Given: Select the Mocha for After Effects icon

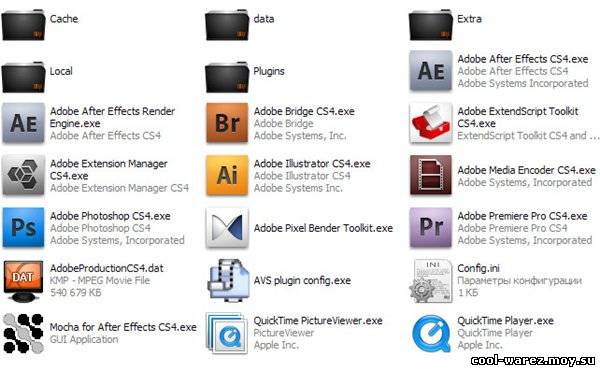Looking at the screenshot, I should [x=23, y=333].
